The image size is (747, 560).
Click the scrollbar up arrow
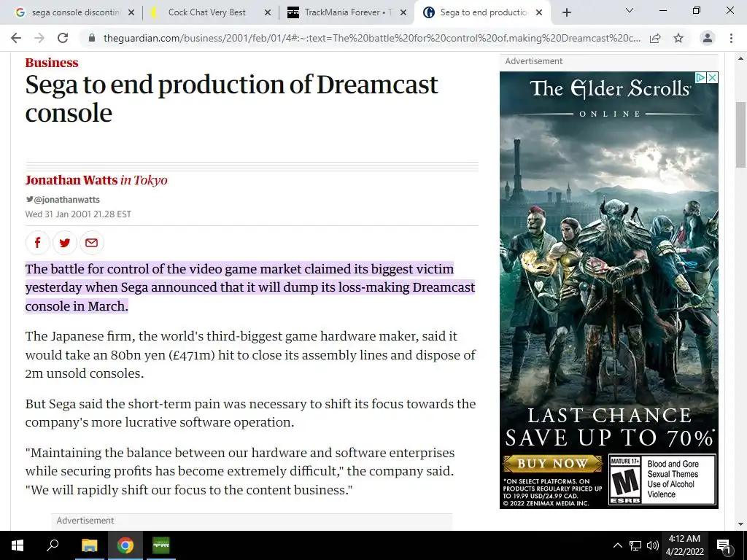740,59
